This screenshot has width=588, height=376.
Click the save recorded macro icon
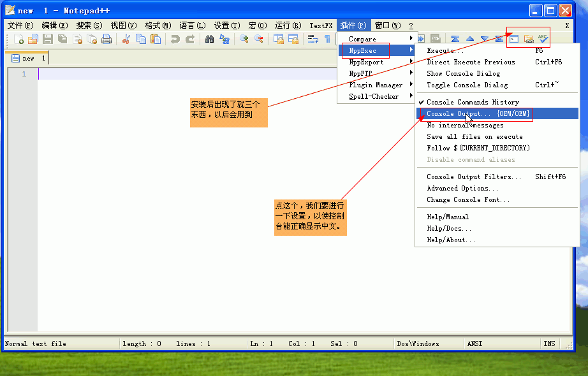pyautogui.click(x=435, y=39)
